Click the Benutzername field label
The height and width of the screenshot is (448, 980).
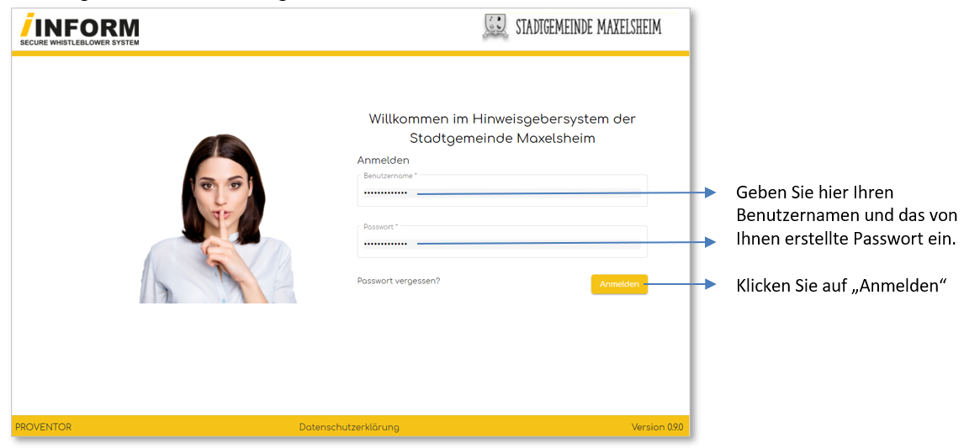(389, 176)
